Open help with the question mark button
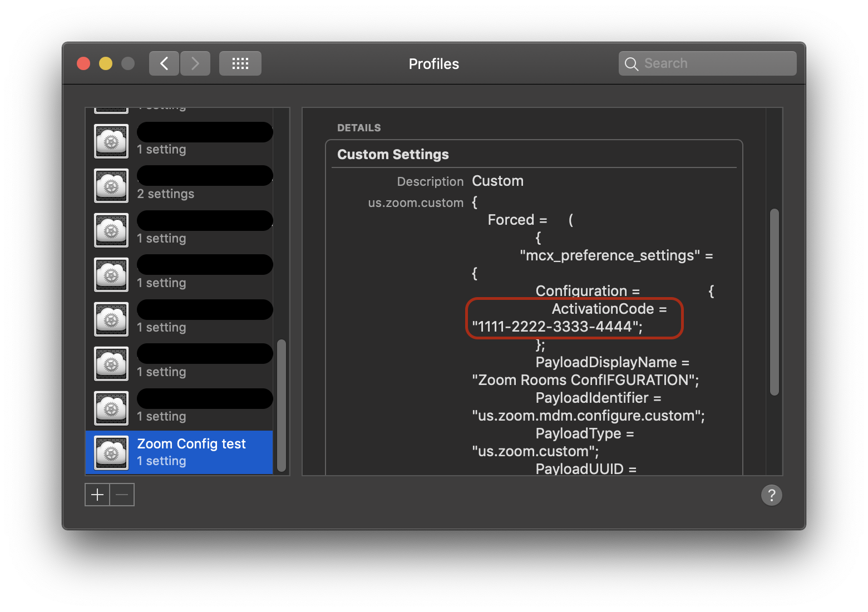 coord(772,495)
